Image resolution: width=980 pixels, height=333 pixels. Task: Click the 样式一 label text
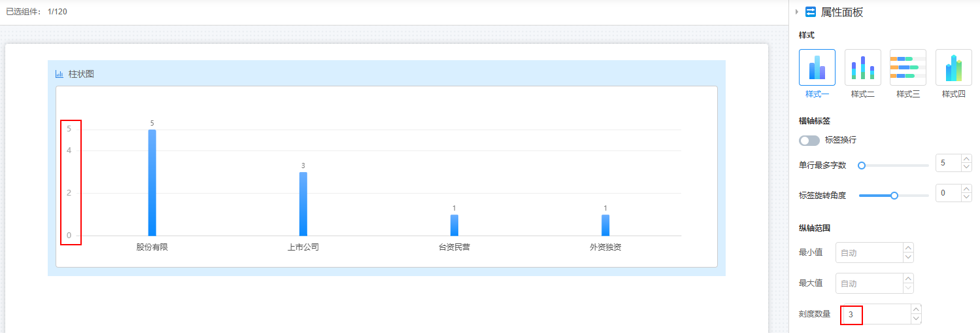point(817,94)
